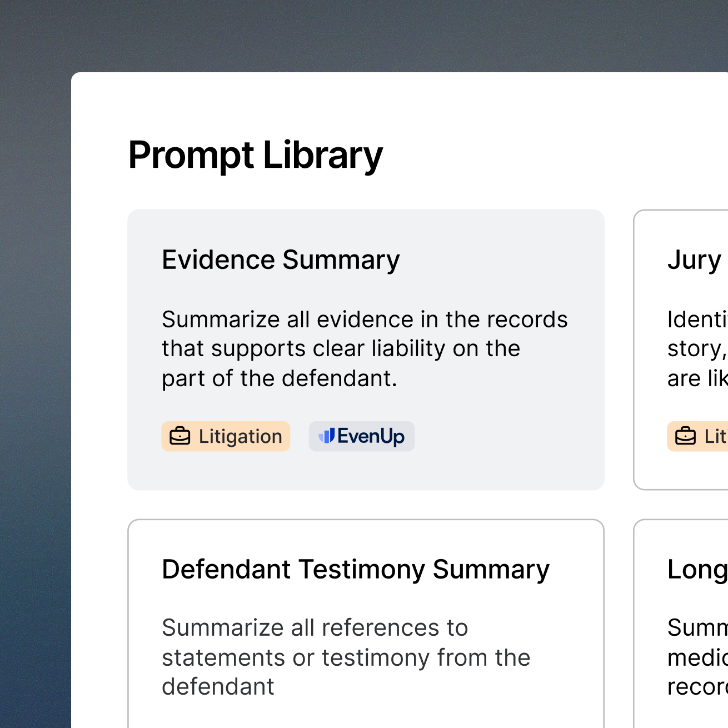
Task: Open the prompt card titled Long
Action: click(x=697, y=569)
